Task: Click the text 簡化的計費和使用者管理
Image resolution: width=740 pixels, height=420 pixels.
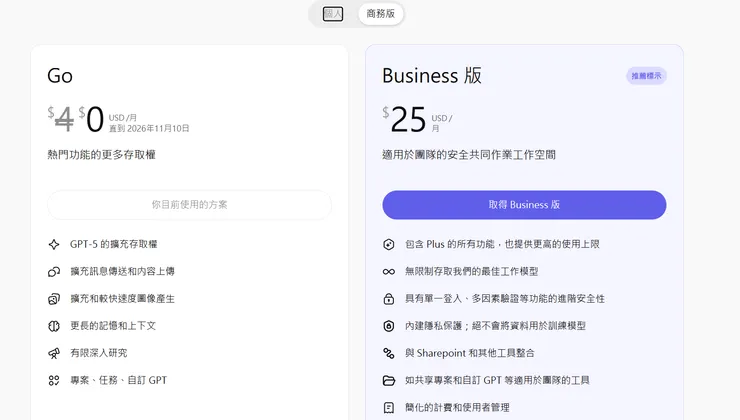Action: [x=457, y=408]
